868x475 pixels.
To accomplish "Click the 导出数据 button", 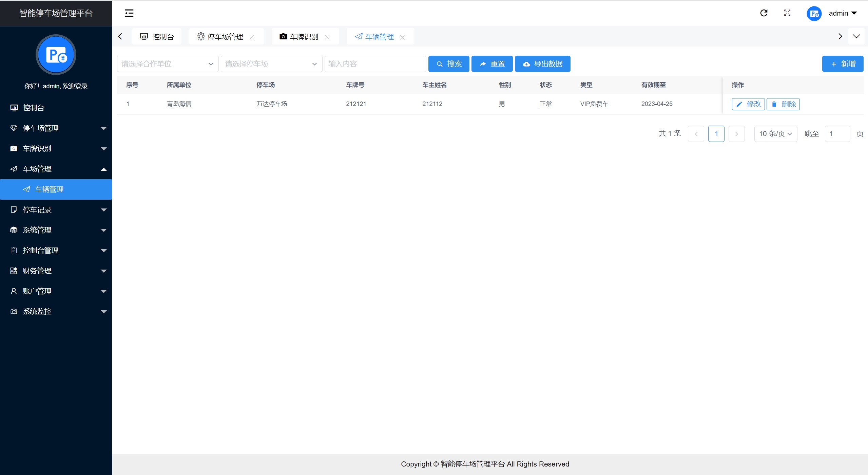I will (x=542, y=64).
